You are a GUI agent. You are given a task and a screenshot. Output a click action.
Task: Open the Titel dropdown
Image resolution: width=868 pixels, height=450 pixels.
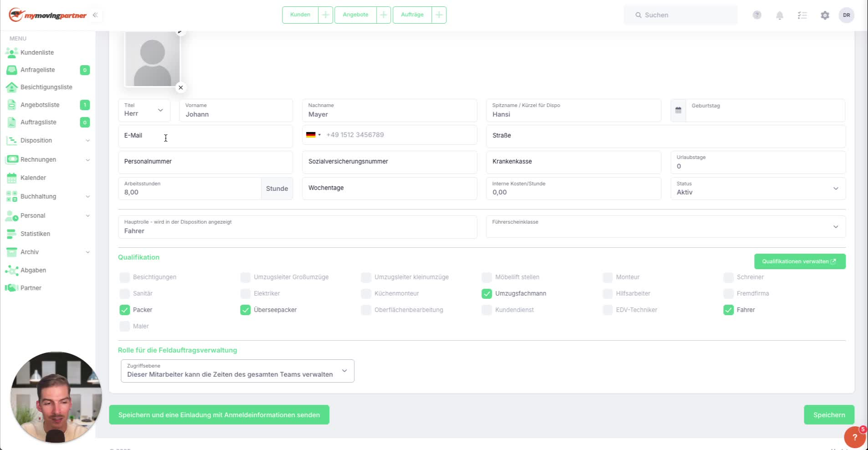pyautogui.click(x=144, y=110)
